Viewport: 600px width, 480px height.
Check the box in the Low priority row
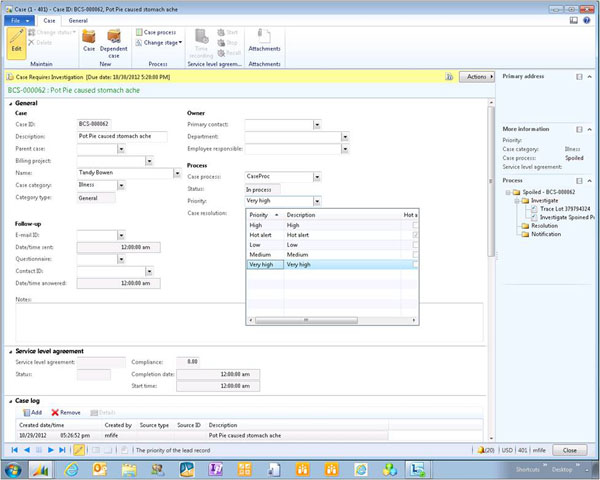[416, 245]
